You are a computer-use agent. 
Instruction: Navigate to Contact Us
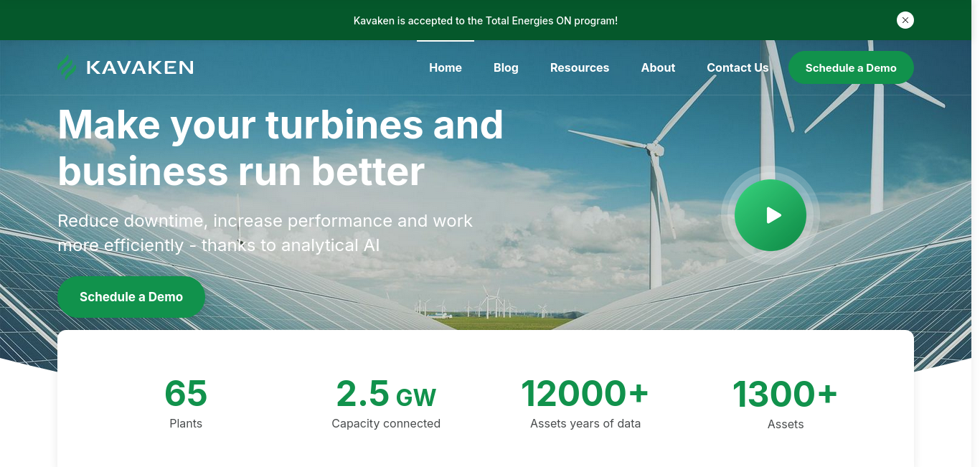coord(738,67)
